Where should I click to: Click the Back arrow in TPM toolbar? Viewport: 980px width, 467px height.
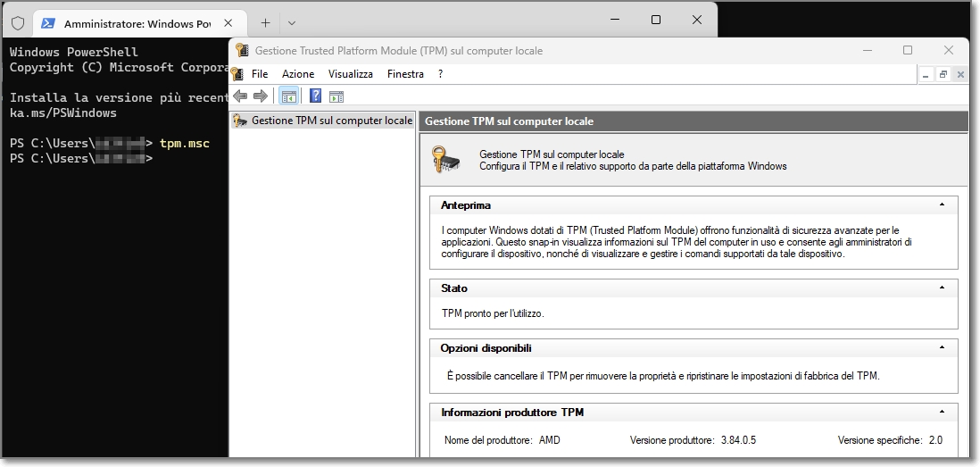[240, 96]
